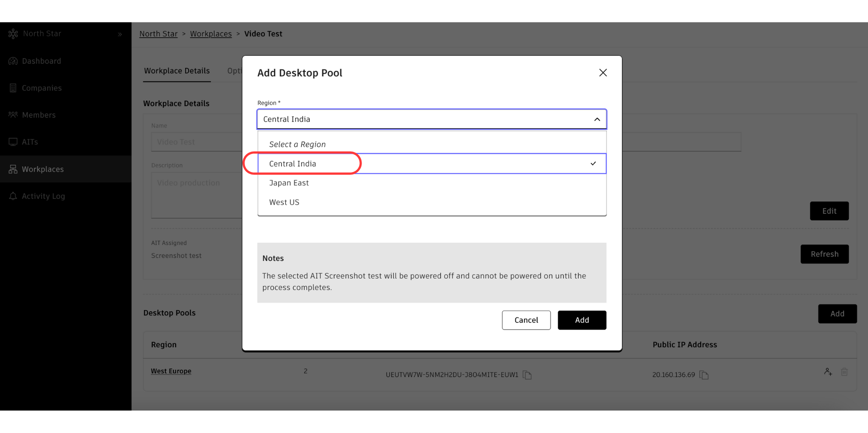Click the Cancel button

[x=526, y=320]
